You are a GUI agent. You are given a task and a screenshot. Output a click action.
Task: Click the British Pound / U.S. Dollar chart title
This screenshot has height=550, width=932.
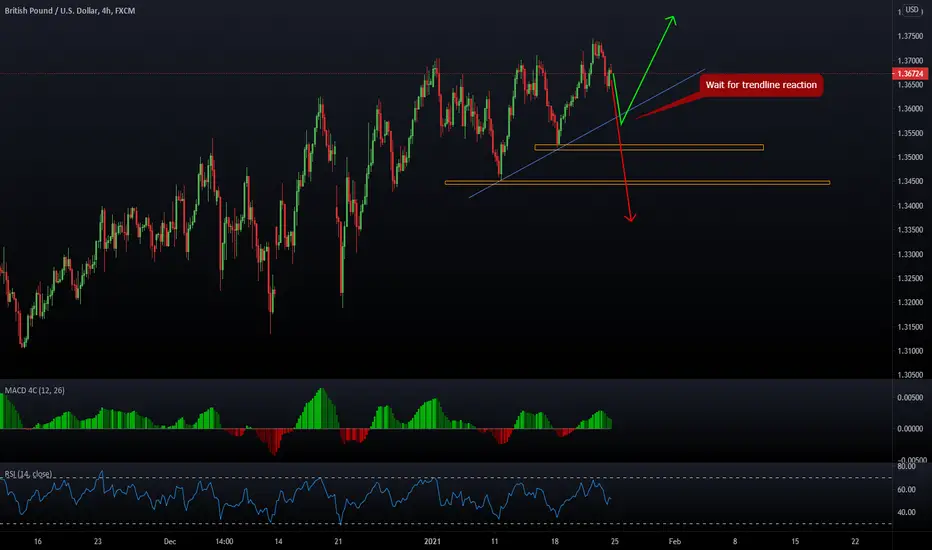pyautogui.click(x=70, y=11)
